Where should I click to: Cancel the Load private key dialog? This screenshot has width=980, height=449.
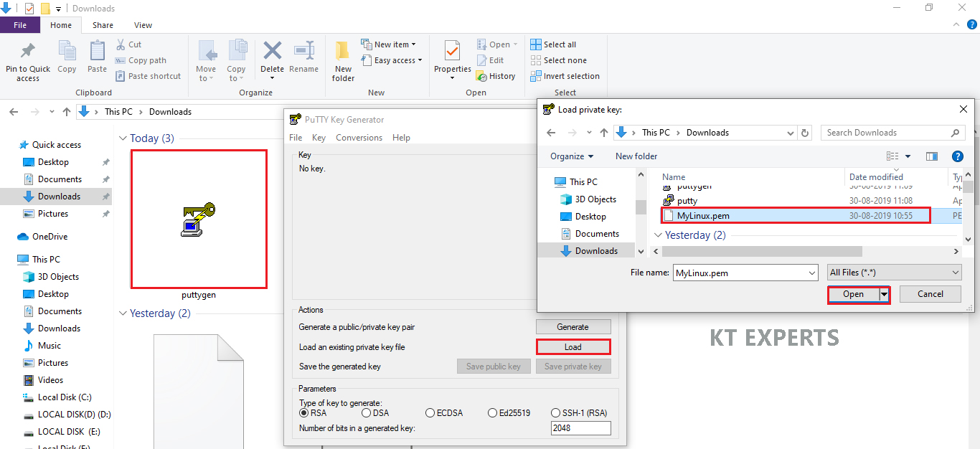(x=930, y=294)
